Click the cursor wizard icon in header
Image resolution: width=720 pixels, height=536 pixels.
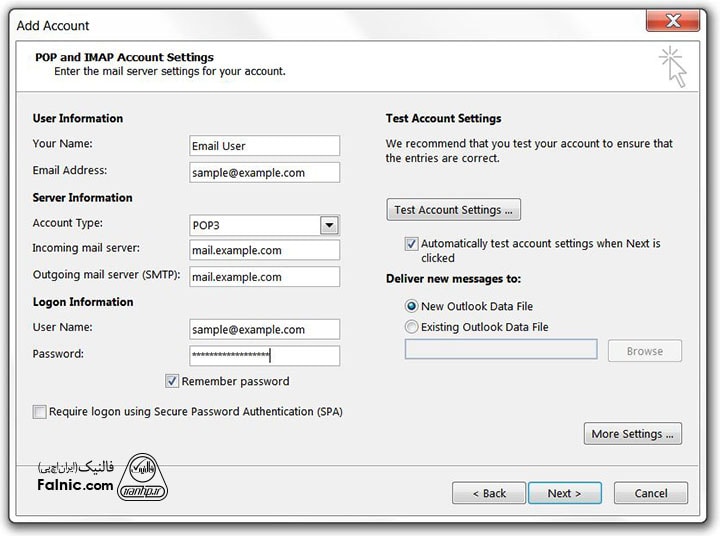673,66
